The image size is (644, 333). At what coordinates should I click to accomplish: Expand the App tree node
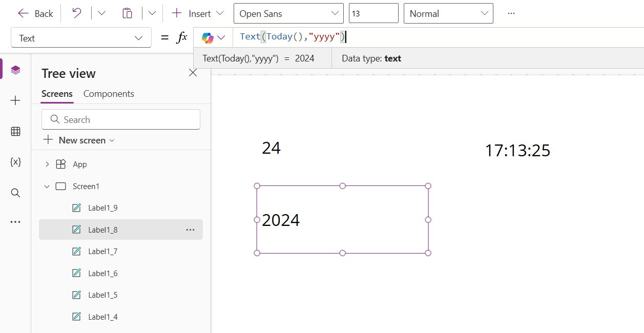pos(47,164)
